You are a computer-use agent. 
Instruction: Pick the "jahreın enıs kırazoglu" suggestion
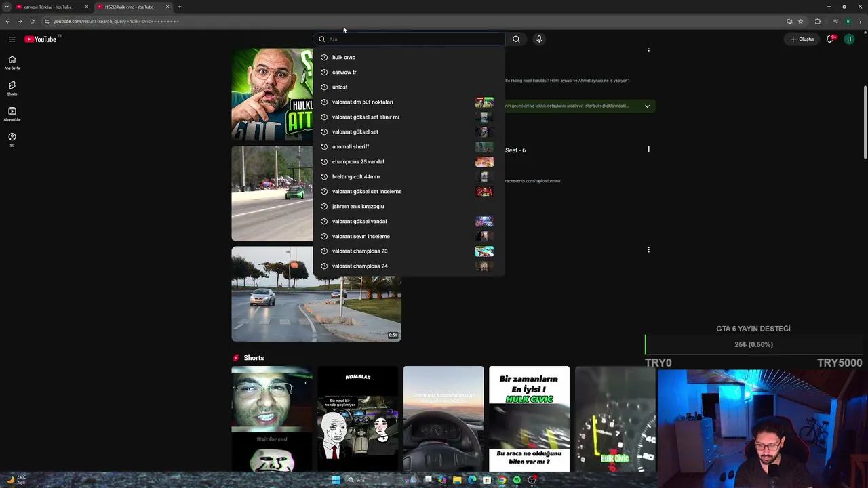pyautogui.click(x=409, y=207)
